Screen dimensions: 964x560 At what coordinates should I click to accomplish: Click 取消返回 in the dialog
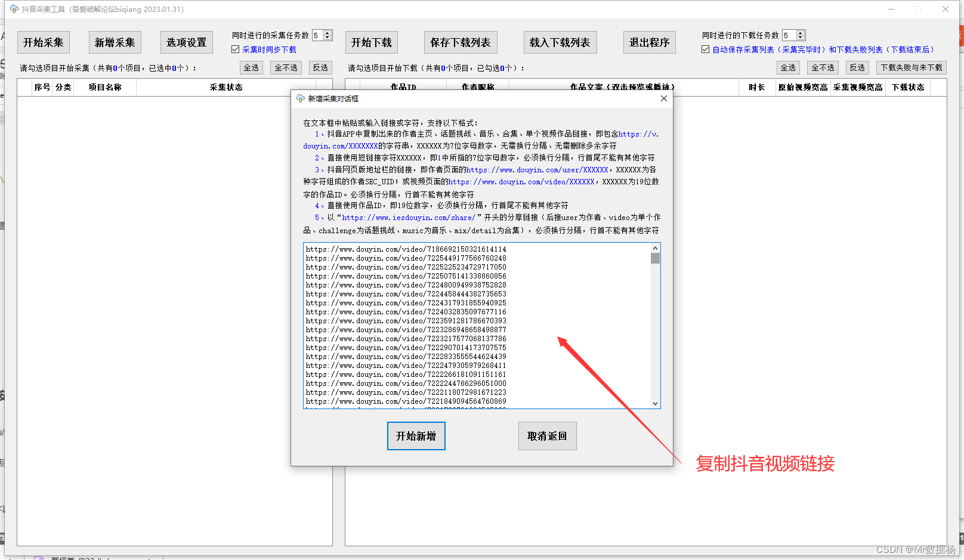(548, 436)
